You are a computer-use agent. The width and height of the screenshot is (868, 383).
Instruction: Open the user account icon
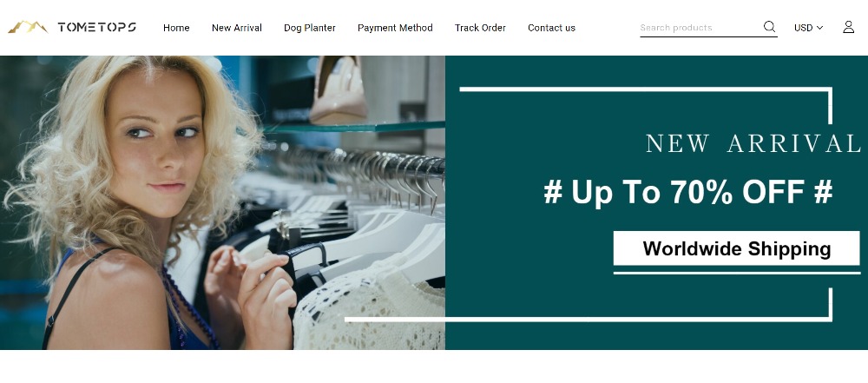coord(848,27)
